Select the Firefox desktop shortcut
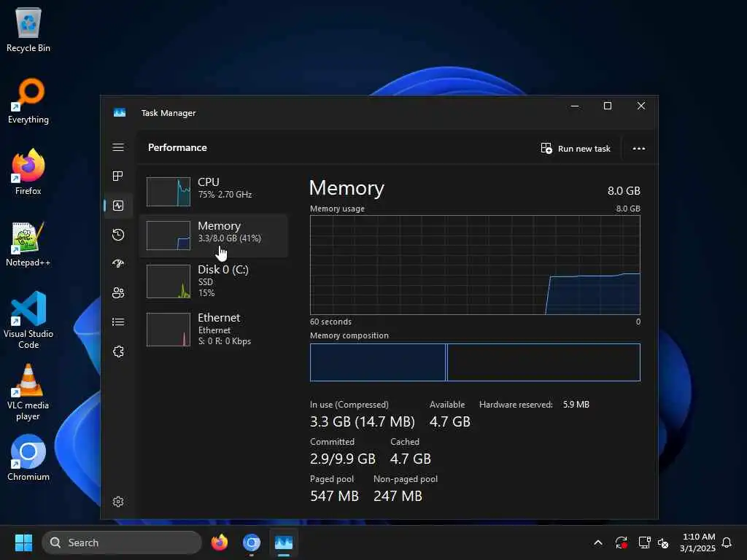 [x=28, y=172]
